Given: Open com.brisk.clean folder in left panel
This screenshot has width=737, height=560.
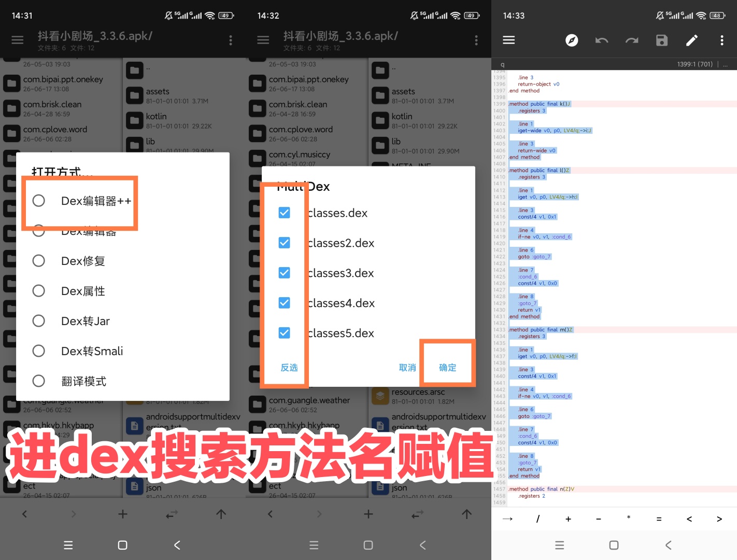Looking at the screenshot, I should point(62,108).
